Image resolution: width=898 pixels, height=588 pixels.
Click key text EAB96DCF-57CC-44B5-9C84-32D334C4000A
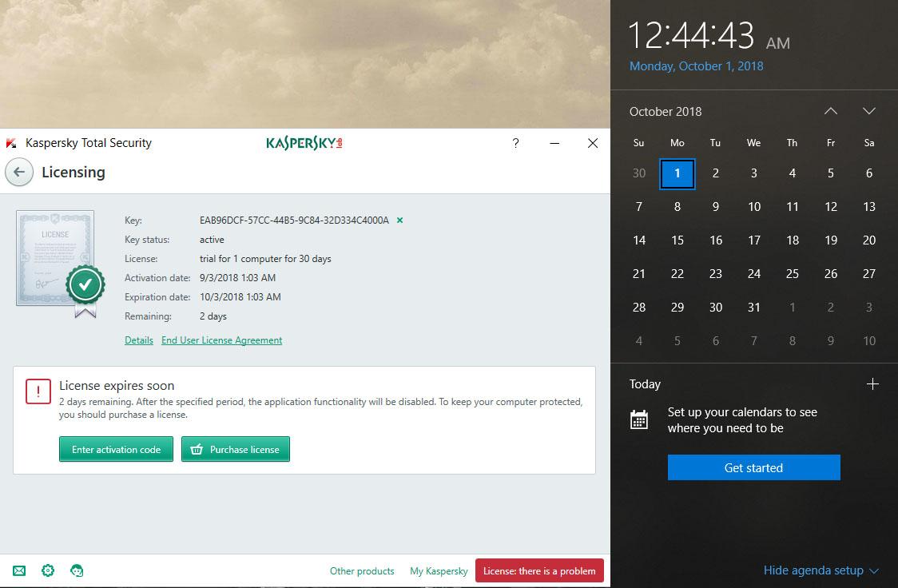(294, 220)
